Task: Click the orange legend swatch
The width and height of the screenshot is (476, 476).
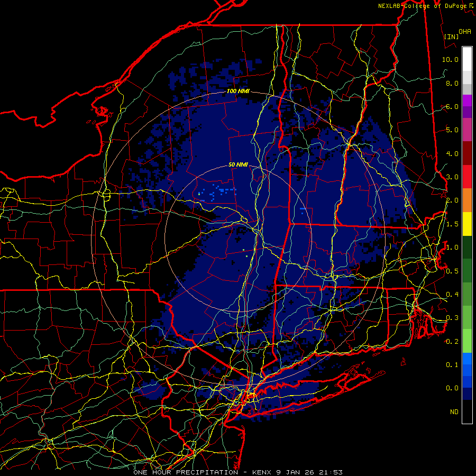Action: coord(467,200)
